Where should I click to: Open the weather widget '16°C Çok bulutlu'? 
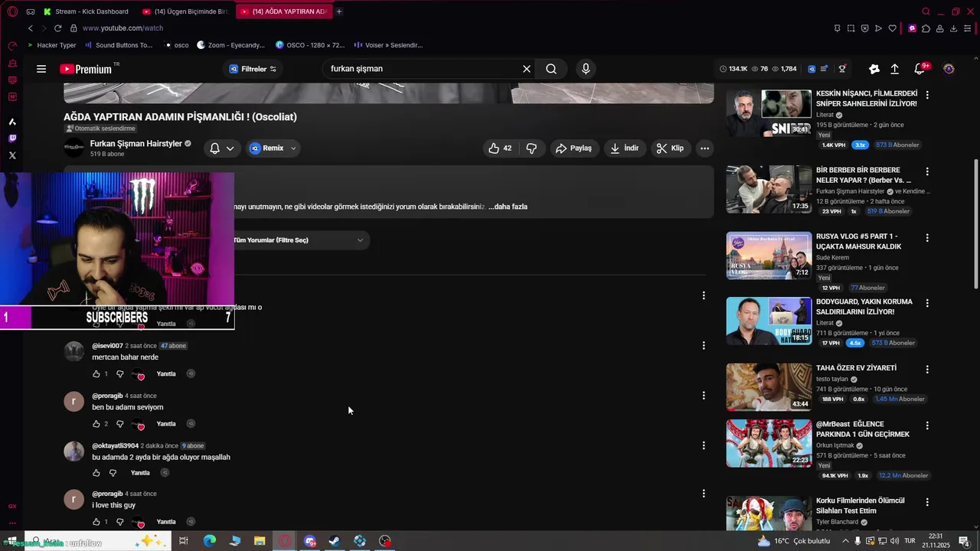point(793,541)
